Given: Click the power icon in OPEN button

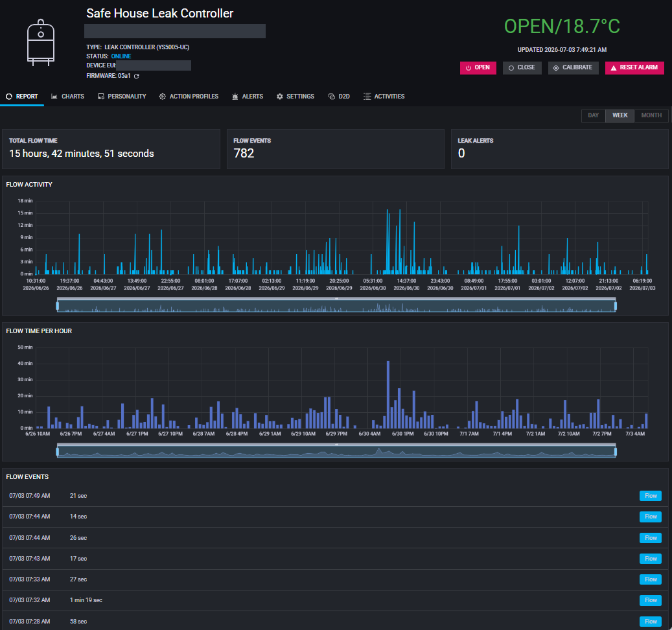Looking at the screenshot, I should click(469, 67).
